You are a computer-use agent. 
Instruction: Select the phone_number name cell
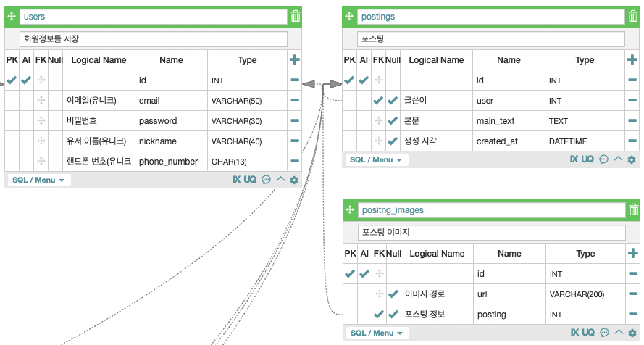(x=171, y=162)
